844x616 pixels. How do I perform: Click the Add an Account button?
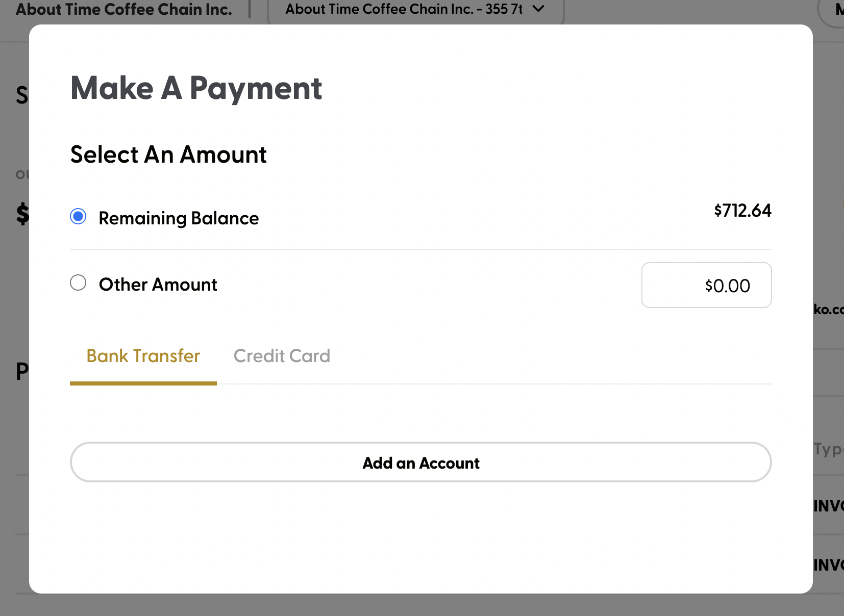pos(421,463)
